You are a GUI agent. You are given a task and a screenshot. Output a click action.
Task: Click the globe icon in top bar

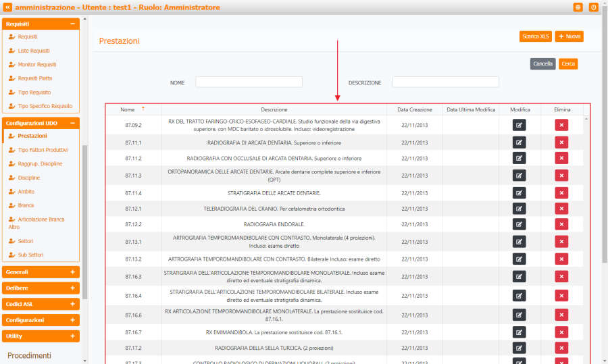click(x=578, y=7)
